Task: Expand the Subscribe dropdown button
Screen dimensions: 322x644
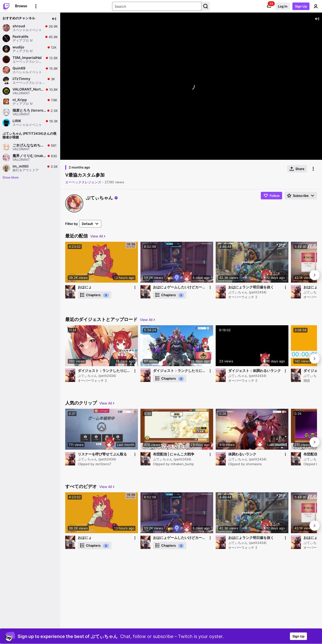Action: (301, 196)
